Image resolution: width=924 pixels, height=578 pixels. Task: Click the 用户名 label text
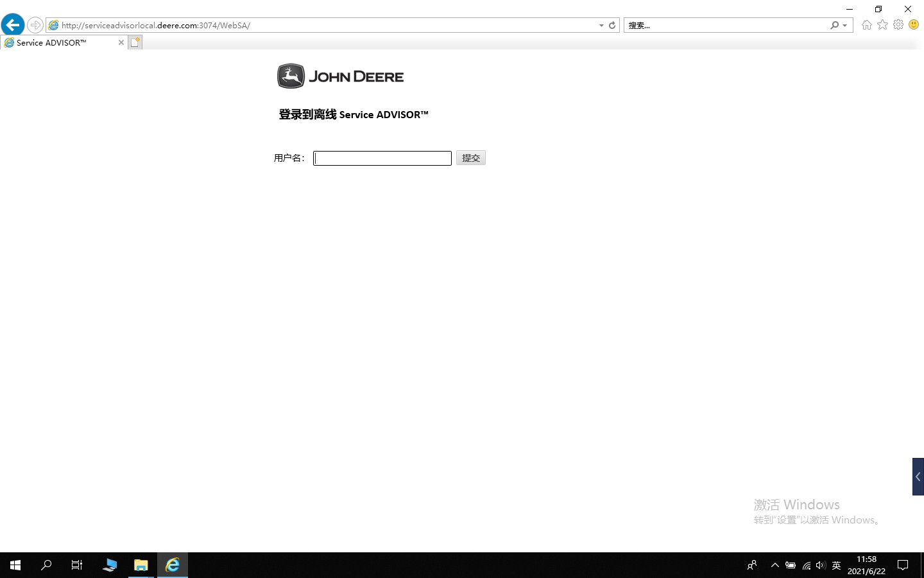(x=289, y=158)
